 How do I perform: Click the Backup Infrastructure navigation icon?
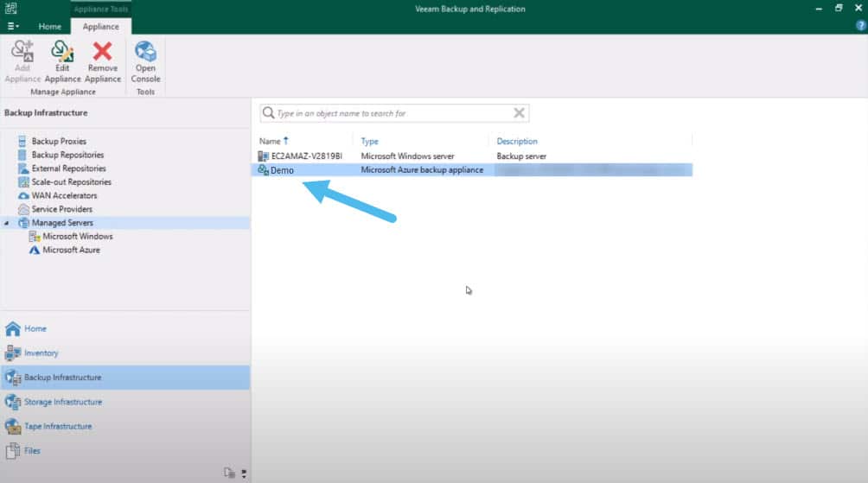click(x=13, y=378)
